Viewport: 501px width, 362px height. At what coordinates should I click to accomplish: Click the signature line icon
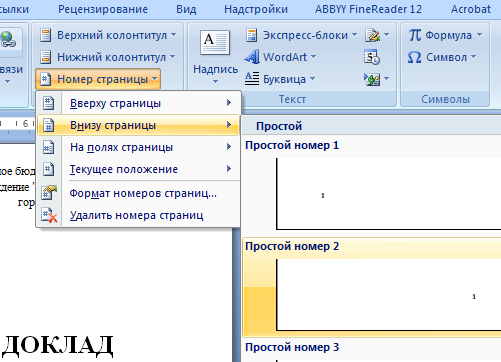(373, 35)
